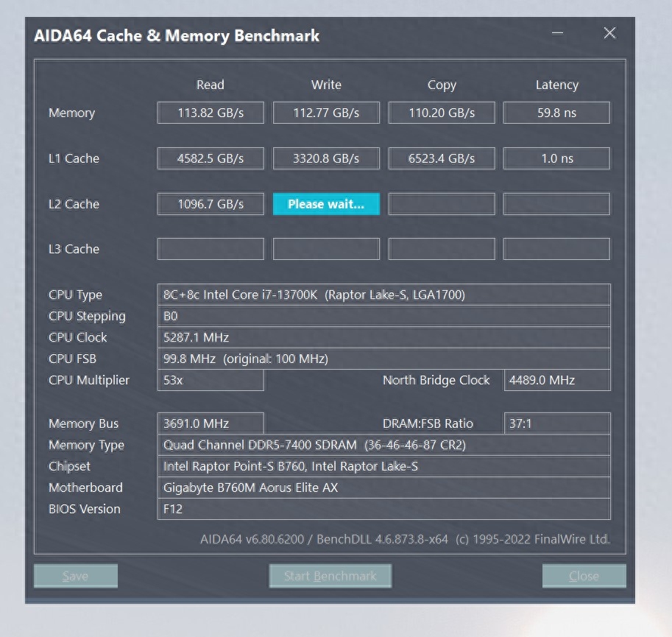Select Memory Bus value 3691.0 MHz
672x637 pixels.
(x=211, y=423)
